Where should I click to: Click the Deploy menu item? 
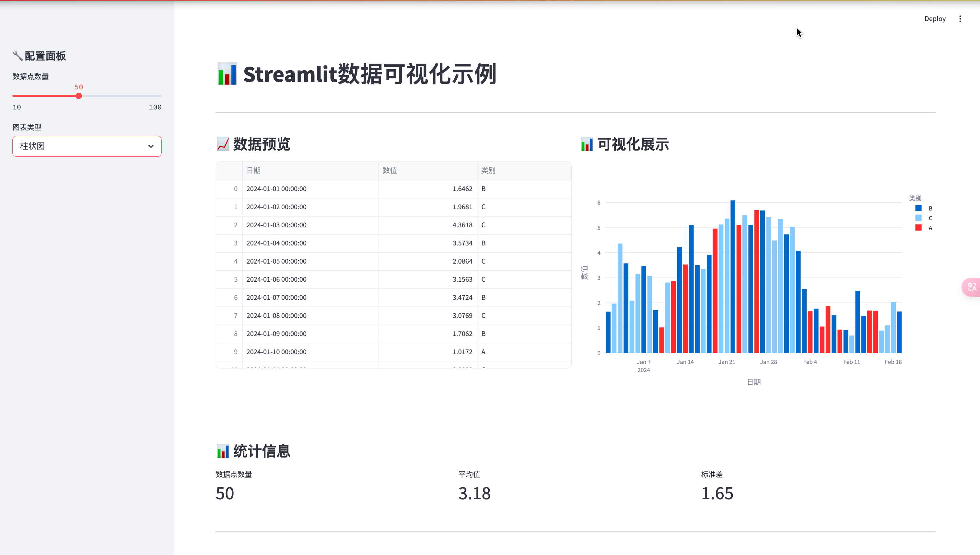click(935, 18)
